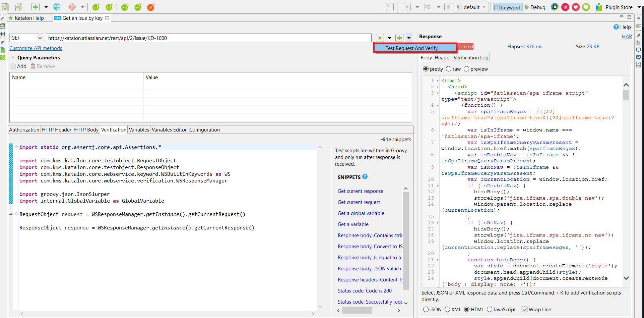
Task: Click the HAR link
Action: tap(627, 36)
